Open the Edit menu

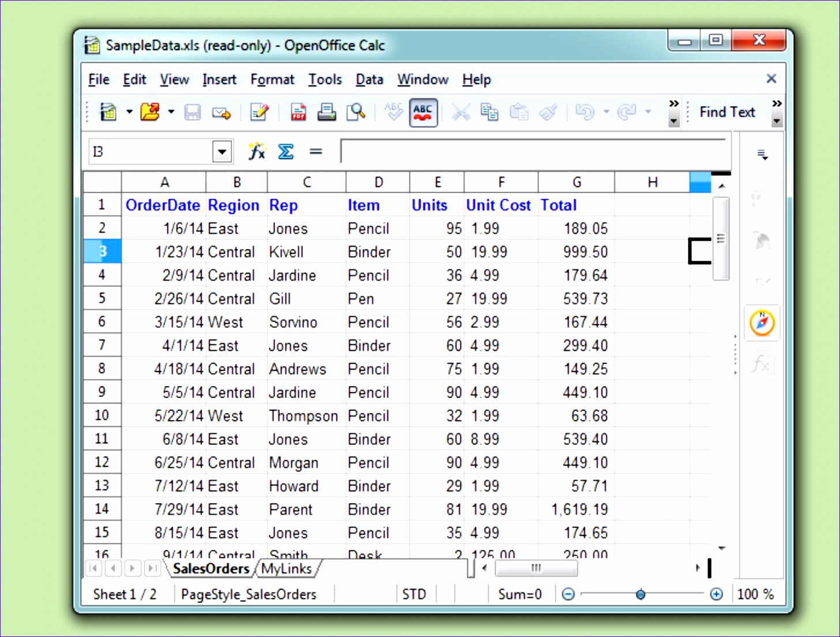134,79
